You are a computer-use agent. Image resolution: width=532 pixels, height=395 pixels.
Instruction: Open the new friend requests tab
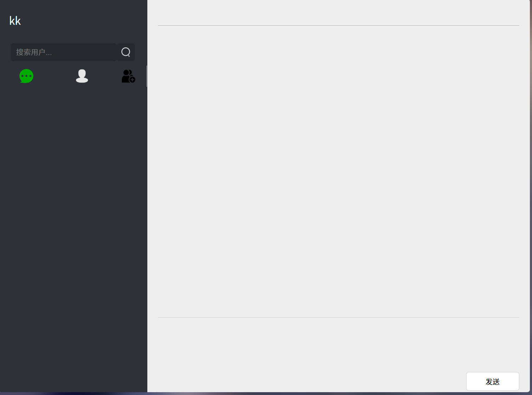pos(128,76)
